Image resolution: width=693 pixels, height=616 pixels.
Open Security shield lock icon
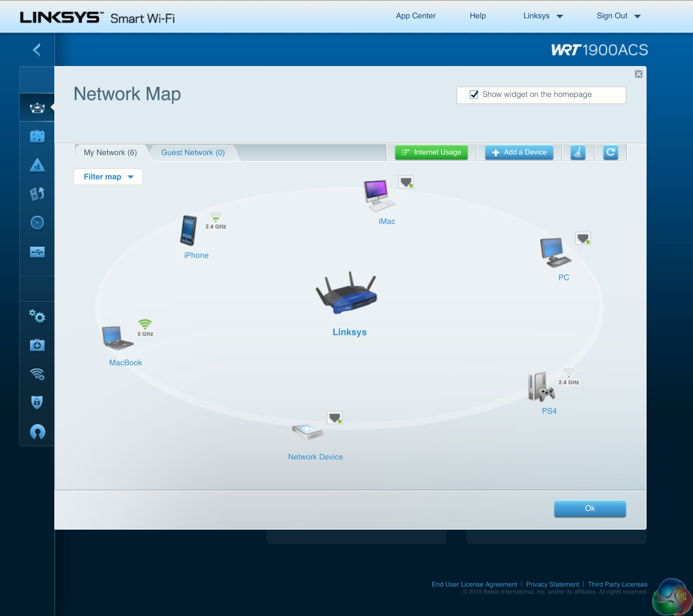(37, 403)
